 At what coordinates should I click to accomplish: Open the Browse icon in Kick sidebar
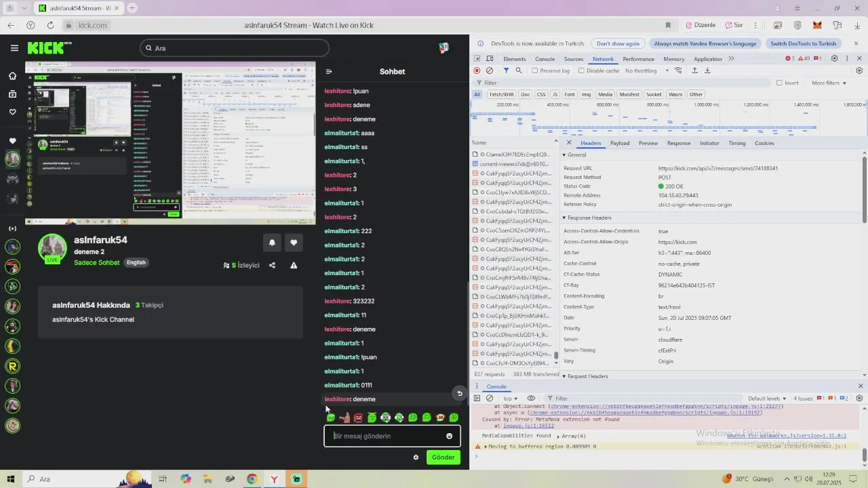click(12, 94)
